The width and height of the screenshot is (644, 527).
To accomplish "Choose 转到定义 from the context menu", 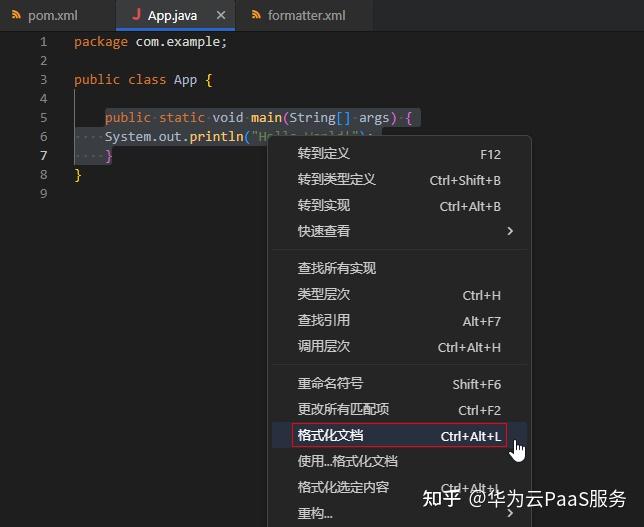I will click(x=399, y=154).
